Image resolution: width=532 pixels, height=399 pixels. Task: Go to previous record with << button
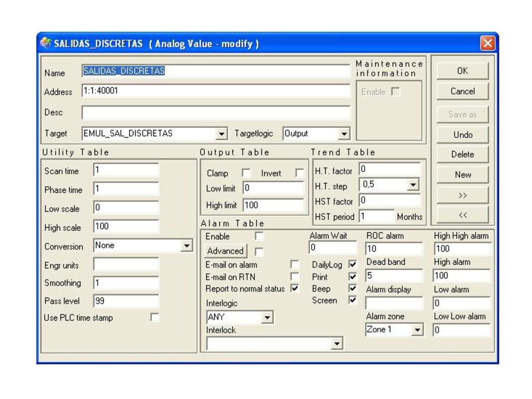coord(462,215)
